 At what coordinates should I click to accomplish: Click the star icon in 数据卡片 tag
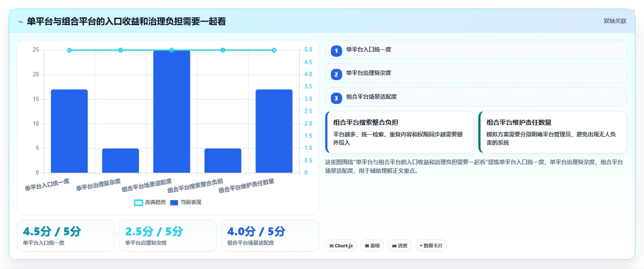coord(421,246)
